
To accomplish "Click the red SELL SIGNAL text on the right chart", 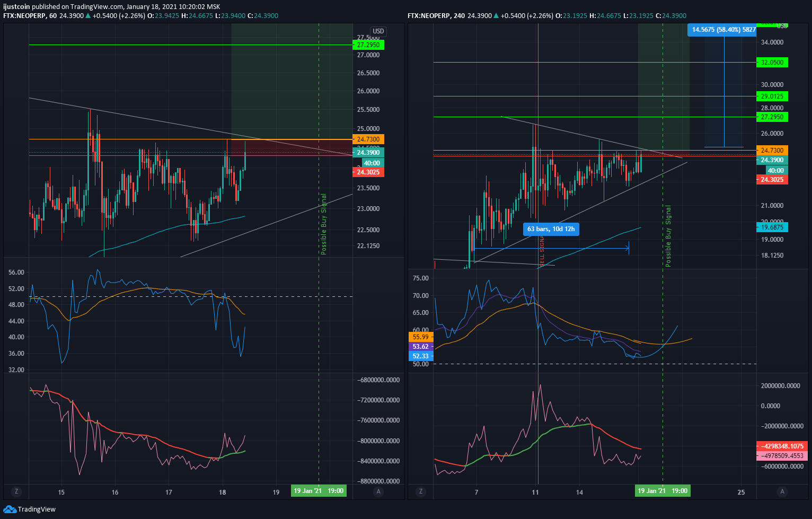I will click(x=542, y=251).
